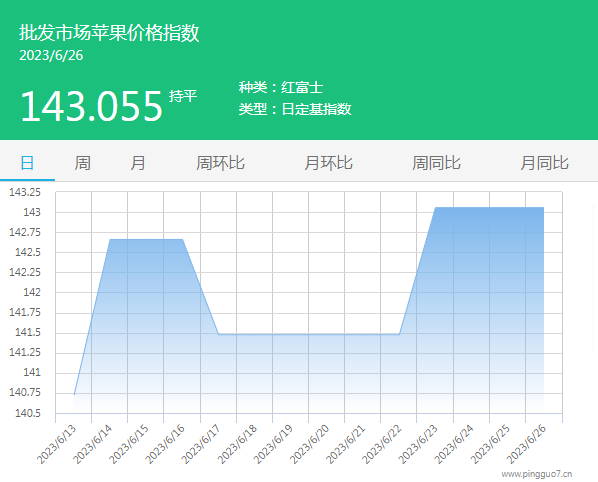Click the 2023/6/20 x-axis date label
This screenshot has width=598, height=482.
pos(309,444)
